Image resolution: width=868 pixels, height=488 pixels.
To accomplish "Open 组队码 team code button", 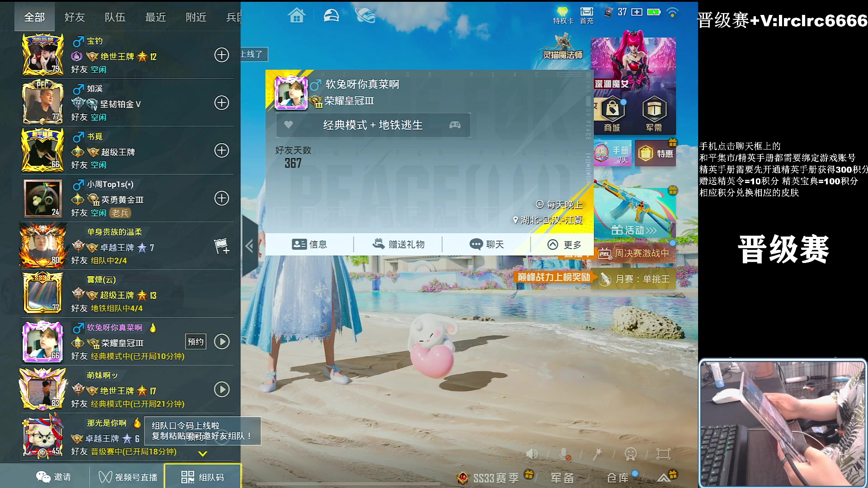I will click(203, 477).
